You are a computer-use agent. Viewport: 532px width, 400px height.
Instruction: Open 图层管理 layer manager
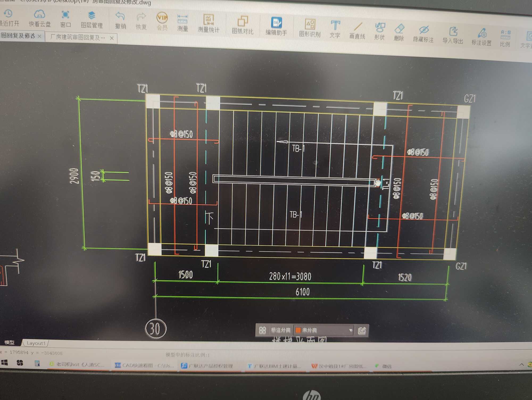pyautogui.click(x=92, y=20)
